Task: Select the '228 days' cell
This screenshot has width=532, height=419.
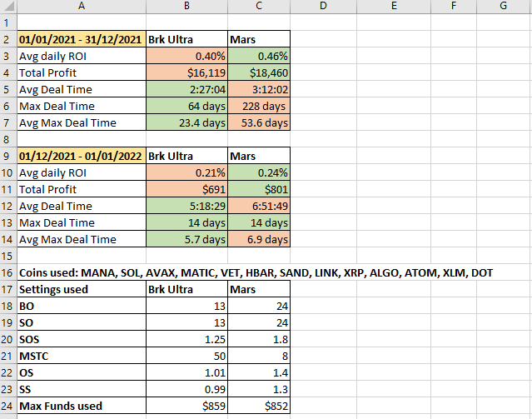Action: (259, 106)
